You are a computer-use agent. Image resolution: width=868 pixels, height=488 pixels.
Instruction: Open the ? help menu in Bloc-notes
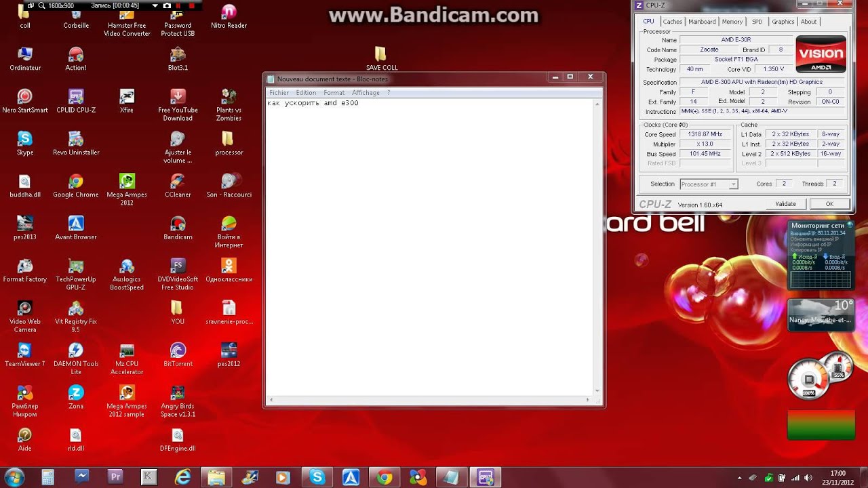389,93
